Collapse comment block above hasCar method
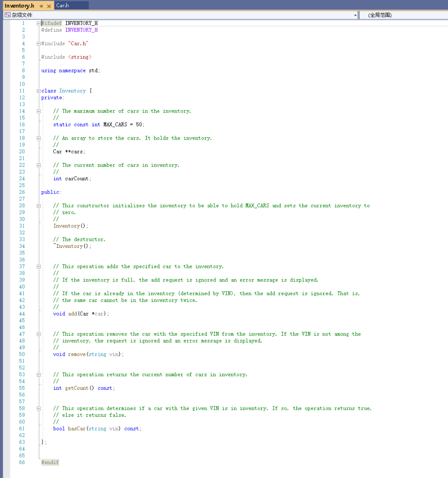 click(x=38, y=408)
